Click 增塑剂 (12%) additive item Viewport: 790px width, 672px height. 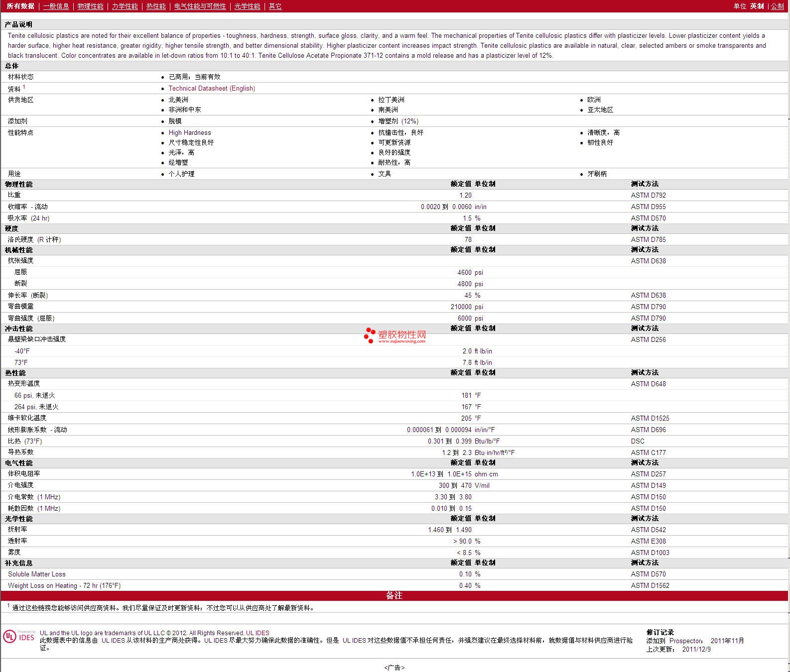click(398, 121)
